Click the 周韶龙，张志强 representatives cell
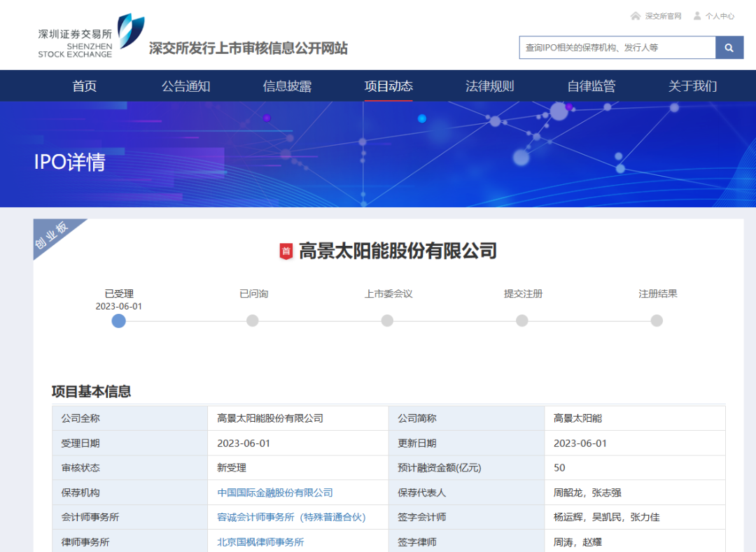Image resolution: width=756 pixels, height=552 pixels. click(x=635, y=492)
